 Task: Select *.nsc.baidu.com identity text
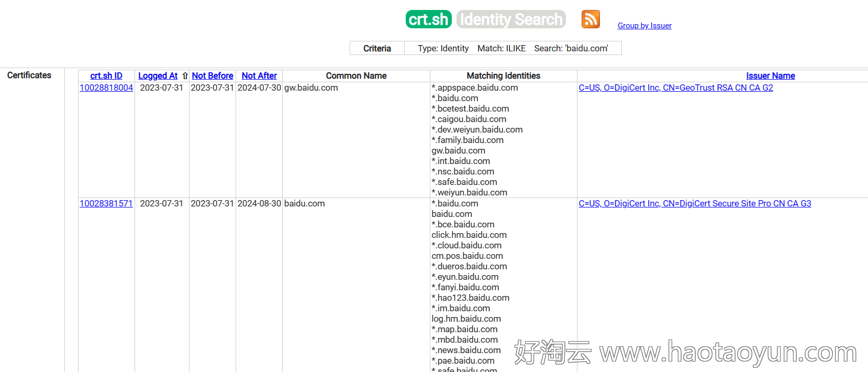[x=463, y=171]
